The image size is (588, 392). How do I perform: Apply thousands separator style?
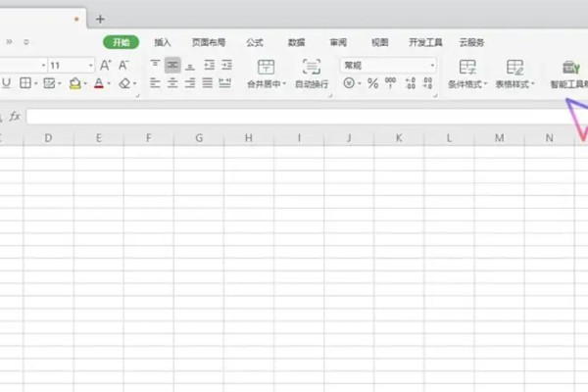tap(390, 83)
